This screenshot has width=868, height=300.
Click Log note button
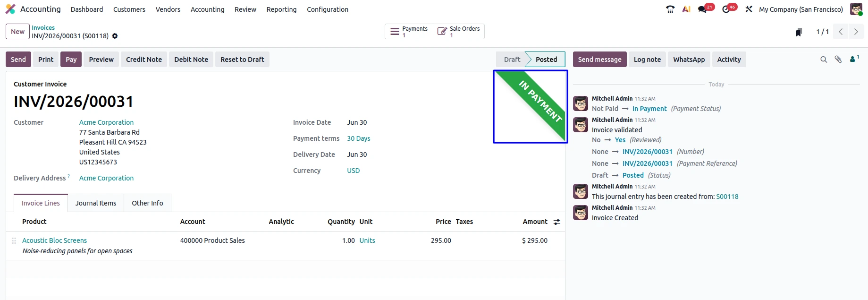(x=647, y=60)
